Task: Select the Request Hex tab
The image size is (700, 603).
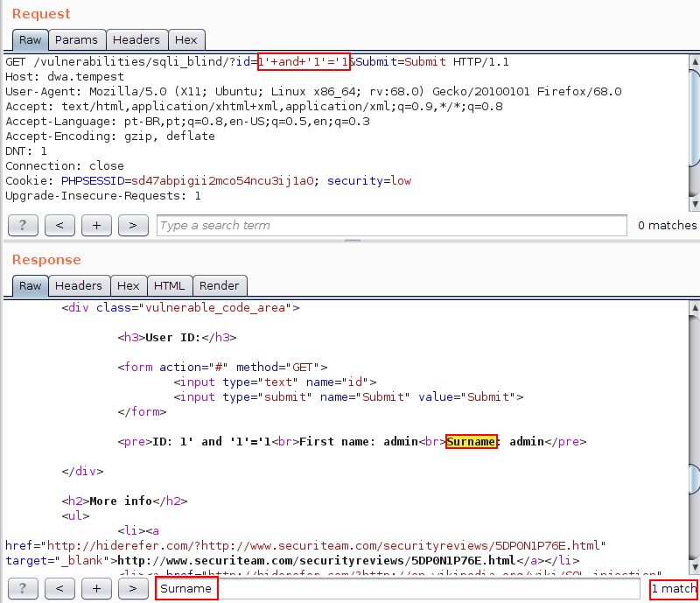Action: click(x=185, y=39)
